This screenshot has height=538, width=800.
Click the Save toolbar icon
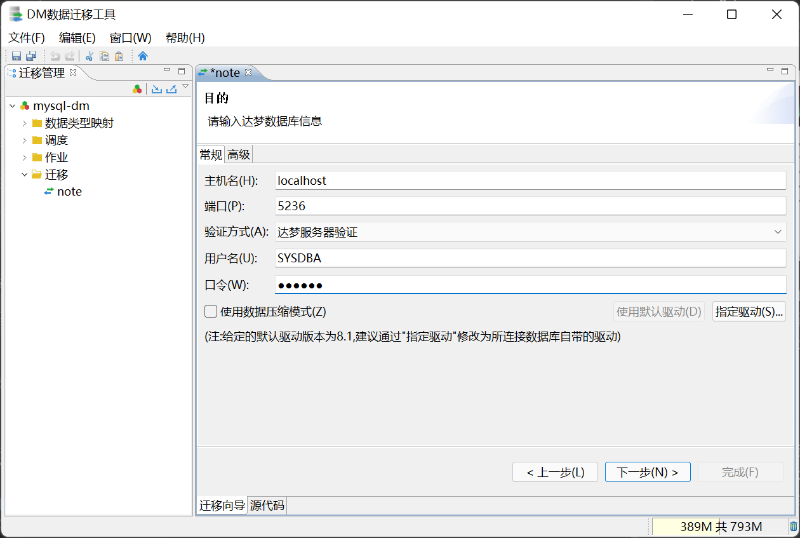click(16, 56)
